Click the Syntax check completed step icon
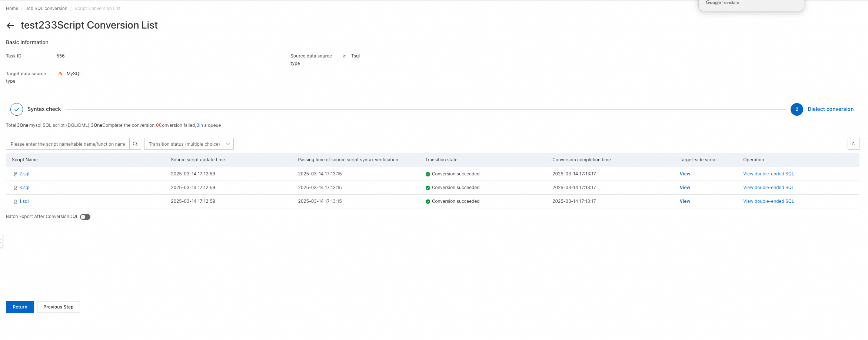Viewport: 868px width, 340px height. point(17,109)
